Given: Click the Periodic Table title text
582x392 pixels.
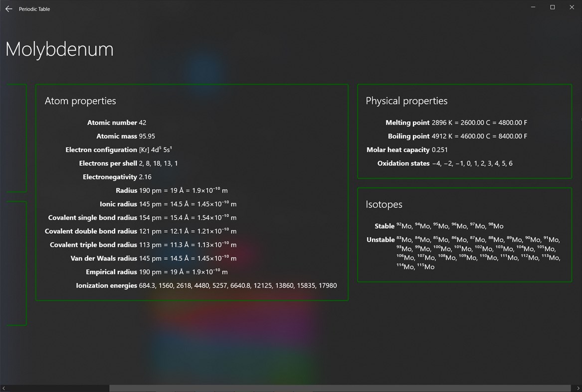Looking at the screenshot, I should coord(34,9).
